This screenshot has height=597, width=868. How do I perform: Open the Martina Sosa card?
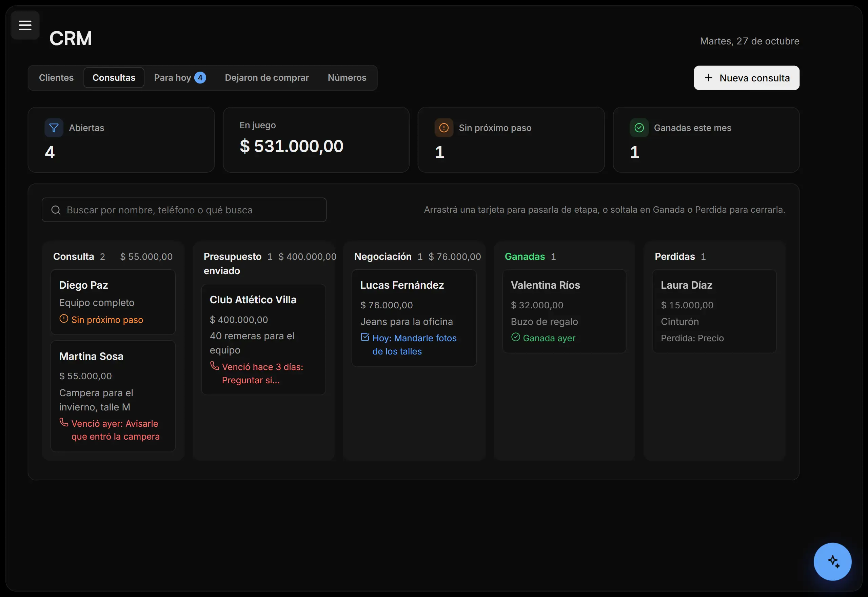(113, 396)
